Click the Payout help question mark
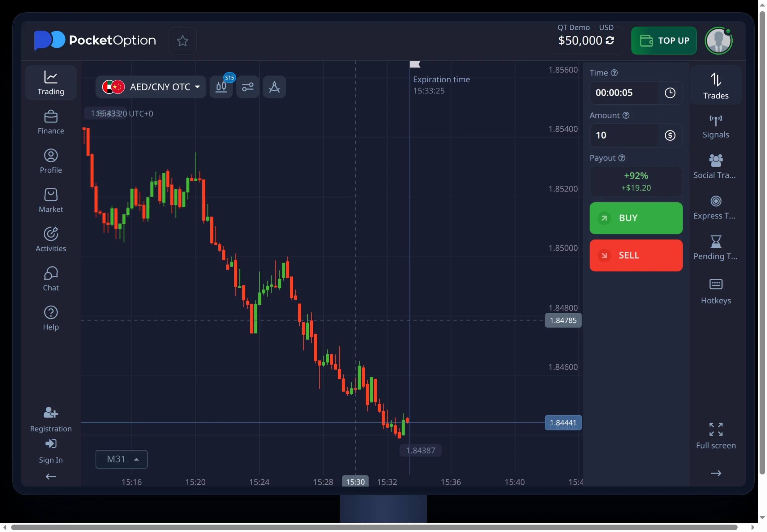 click(x=622, y=158)
